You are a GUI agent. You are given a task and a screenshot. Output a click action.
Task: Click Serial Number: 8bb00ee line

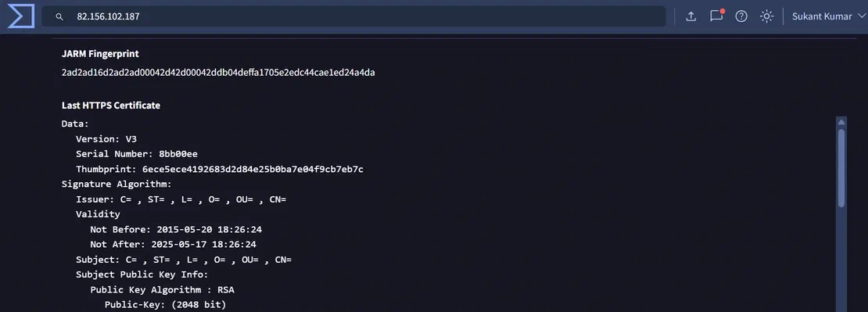pos(137,154)
